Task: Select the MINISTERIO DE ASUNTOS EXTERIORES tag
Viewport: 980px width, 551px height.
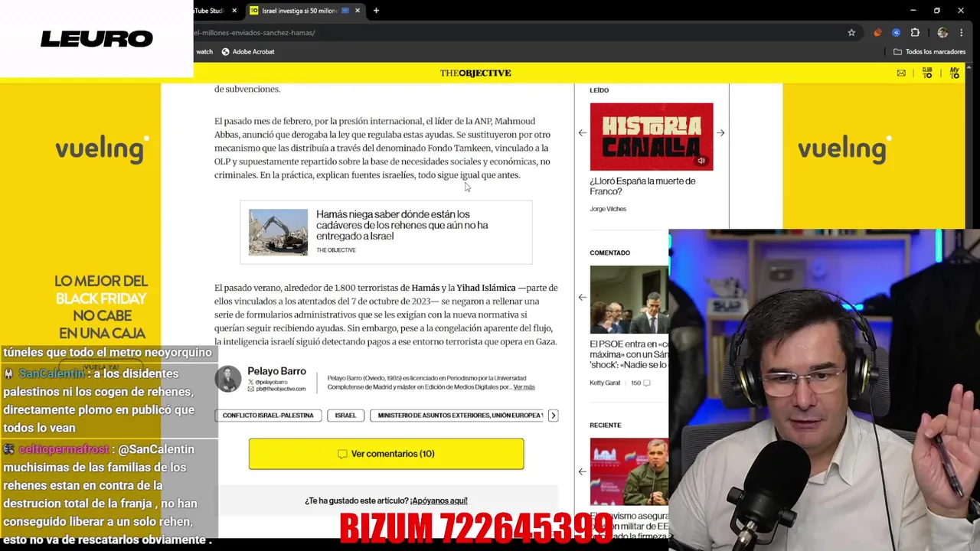Action: [457, 416]
